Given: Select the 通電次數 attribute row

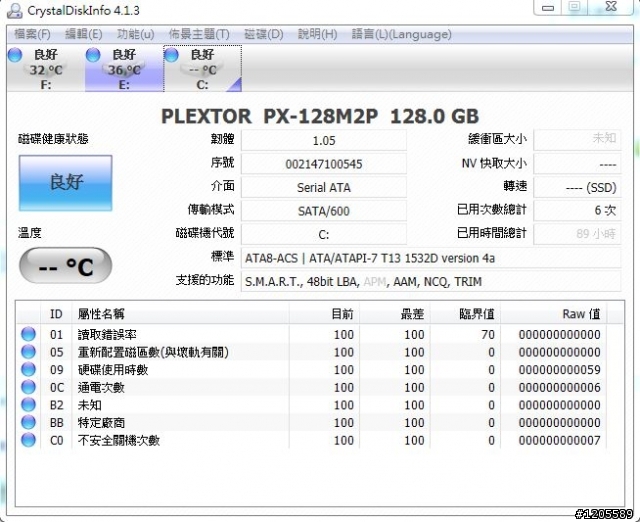Looking at the screenshot, I should click(x=311, y=387).
